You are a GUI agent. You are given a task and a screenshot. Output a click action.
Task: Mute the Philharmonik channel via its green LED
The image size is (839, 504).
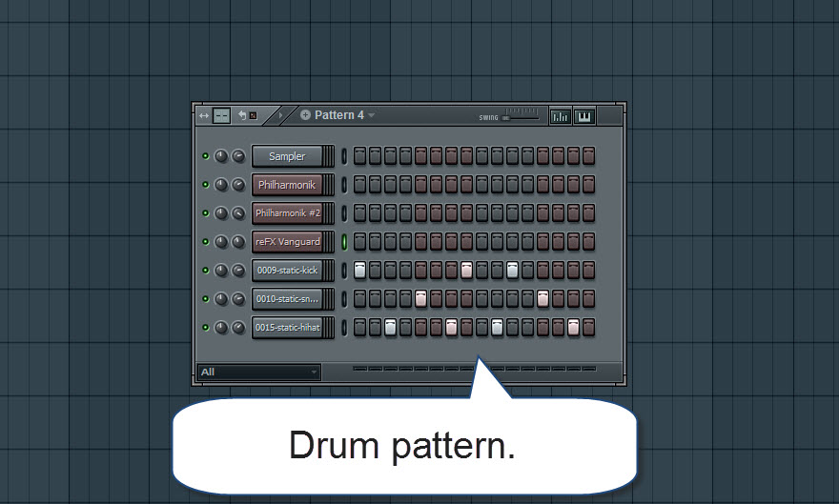point(206,185)
